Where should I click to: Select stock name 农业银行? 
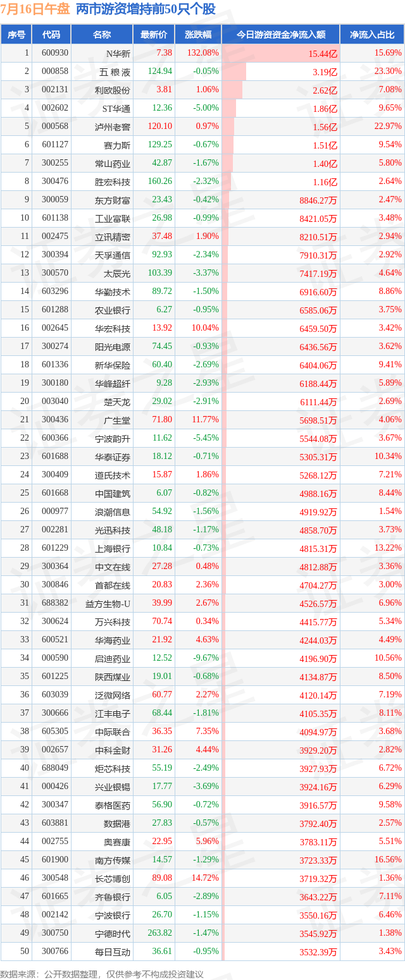(113, 310)
